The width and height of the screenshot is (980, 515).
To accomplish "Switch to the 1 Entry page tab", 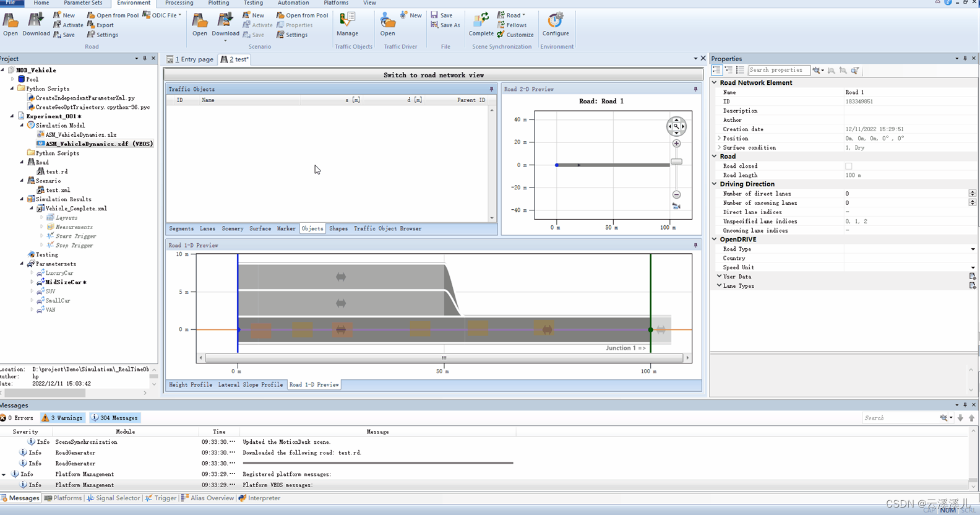I will [x=190, y=59].
